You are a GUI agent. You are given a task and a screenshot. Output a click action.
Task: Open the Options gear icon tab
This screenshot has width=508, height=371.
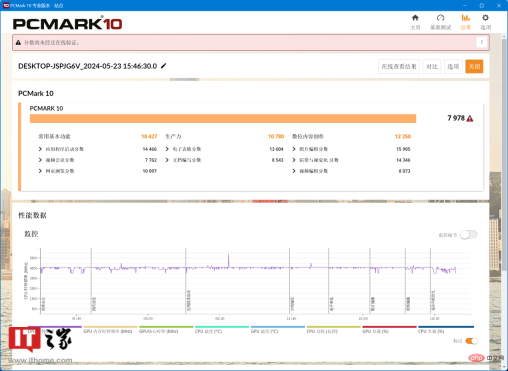tap(485, 22)
